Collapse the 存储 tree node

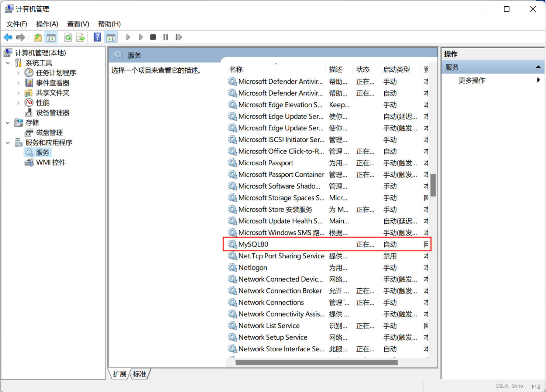click(8, 123)
